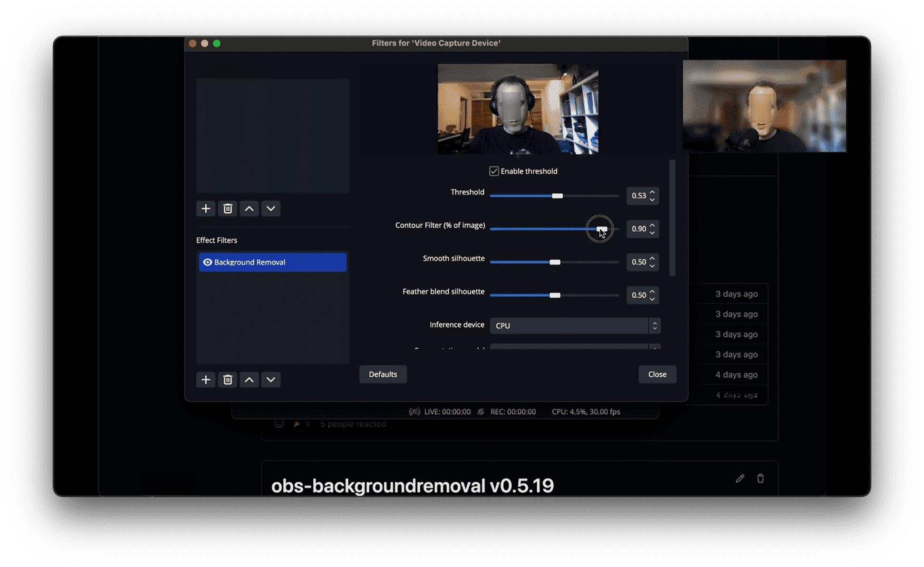
Task: Click the Smooth silhouette slider handle
Action: [555, 262]
